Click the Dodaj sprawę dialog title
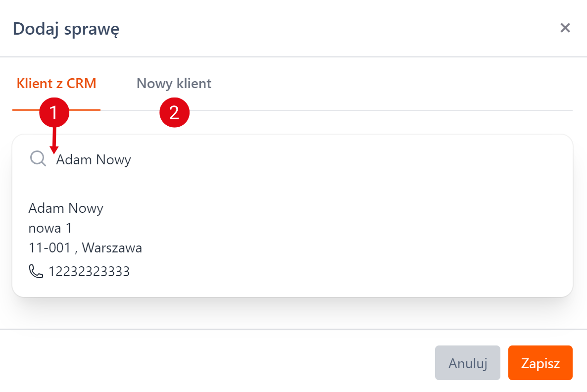The image size is (587, 392). point(66,29)
